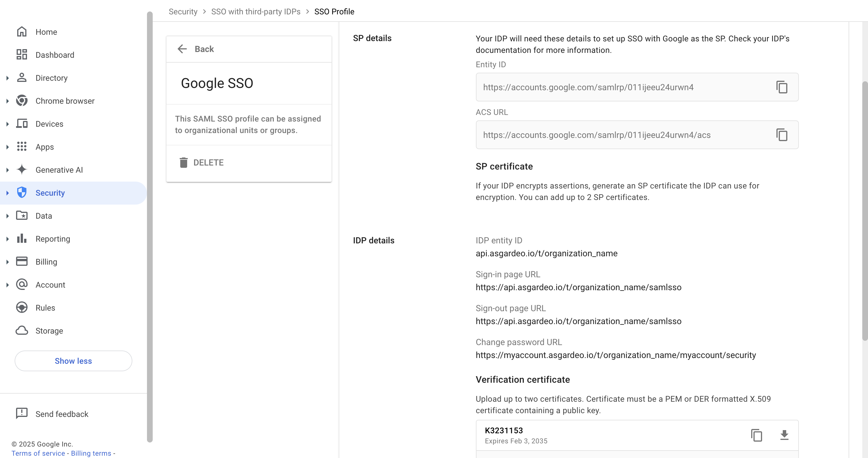Click the Reporting bar chart icon

point(22,238)
